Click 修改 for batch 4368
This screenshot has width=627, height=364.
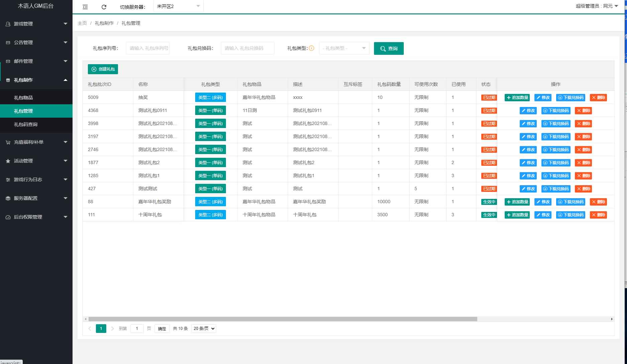tap(528, 111)
